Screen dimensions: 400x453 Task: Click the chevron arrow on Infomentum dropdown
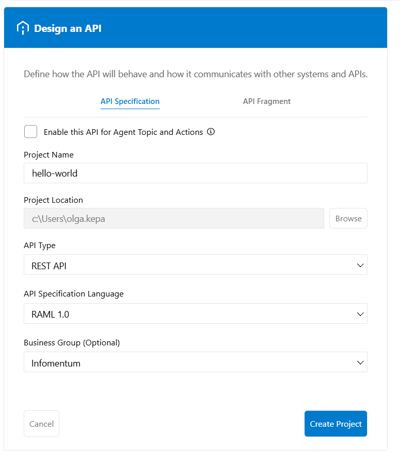pyautogui.click(x=360, y=362)
